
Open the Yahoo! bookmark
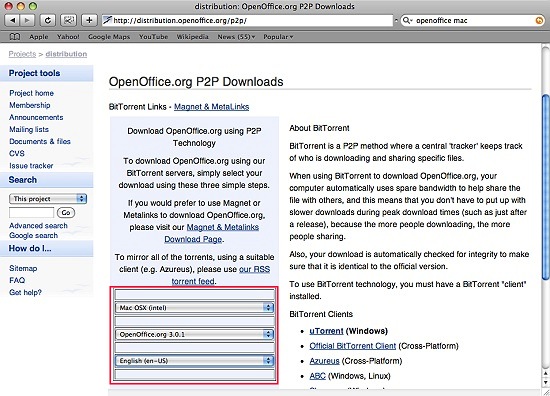[x=68, y=36]
